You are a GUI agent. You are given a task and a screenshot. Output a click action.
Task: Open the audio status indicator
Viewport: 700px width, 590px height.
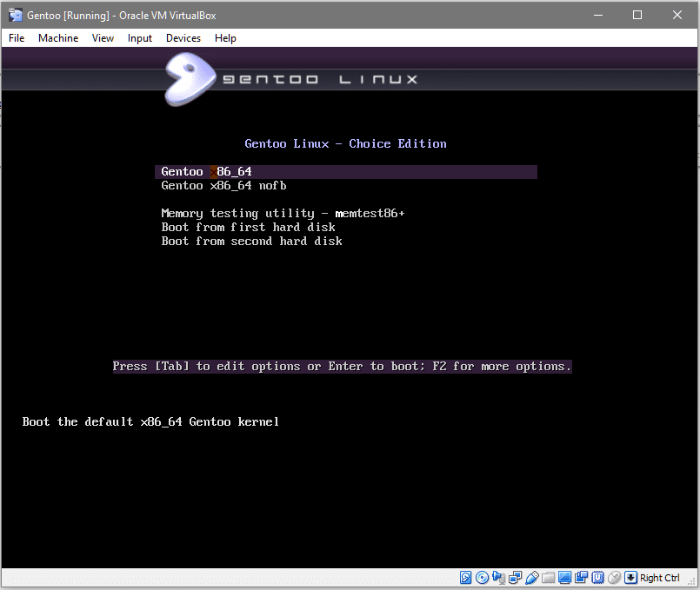click(498, 578)
